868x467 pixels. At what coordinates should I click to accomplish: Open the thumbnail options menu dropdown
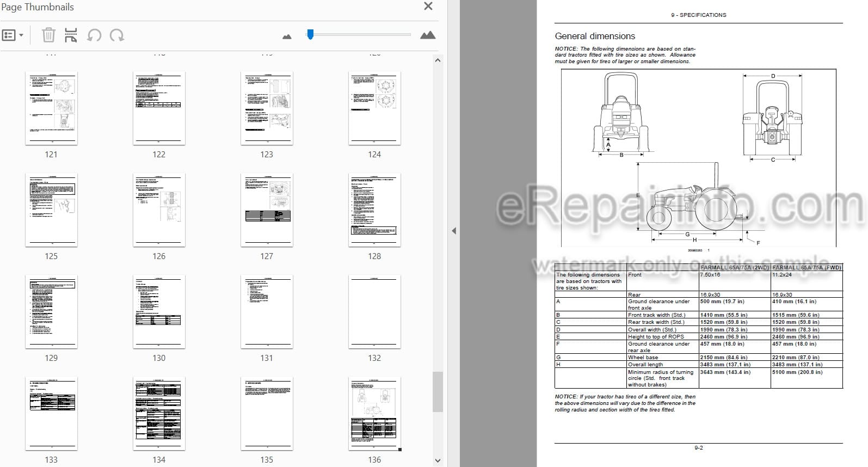(x=13, y=35)
